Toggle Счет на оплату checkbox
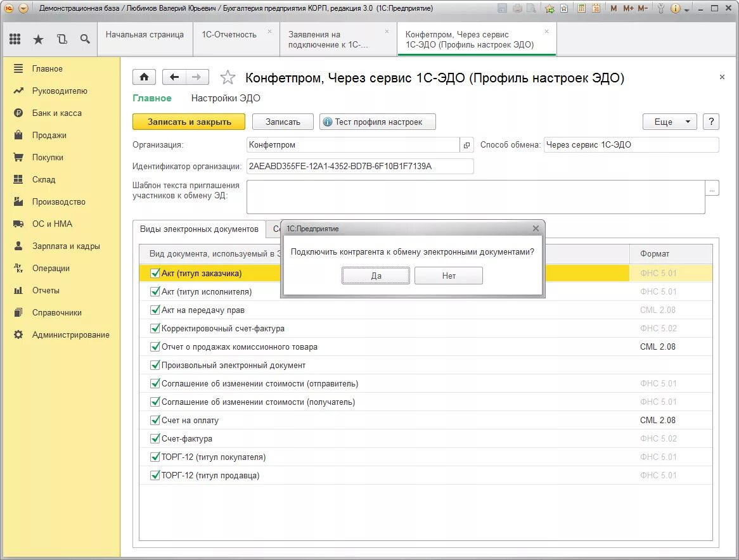This screenshot has width=739, height=560. (x=155, y=420)
